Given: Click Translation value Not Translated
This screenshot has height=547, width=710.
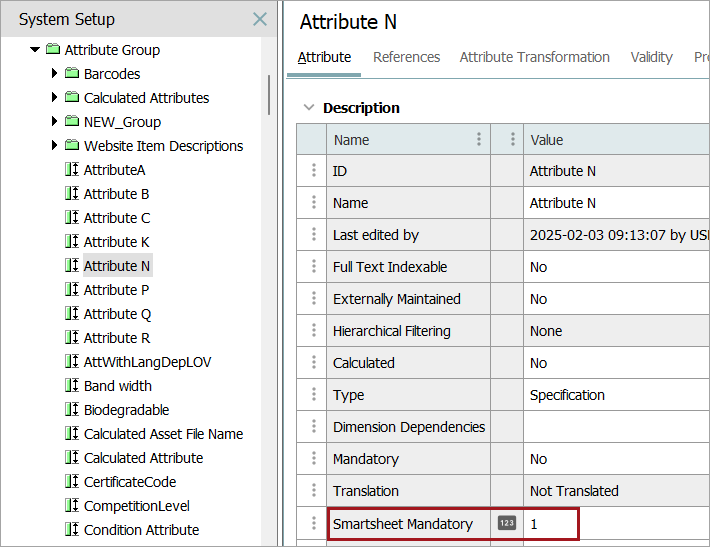Looking at the screenshot, I should (x=574, y=491).
